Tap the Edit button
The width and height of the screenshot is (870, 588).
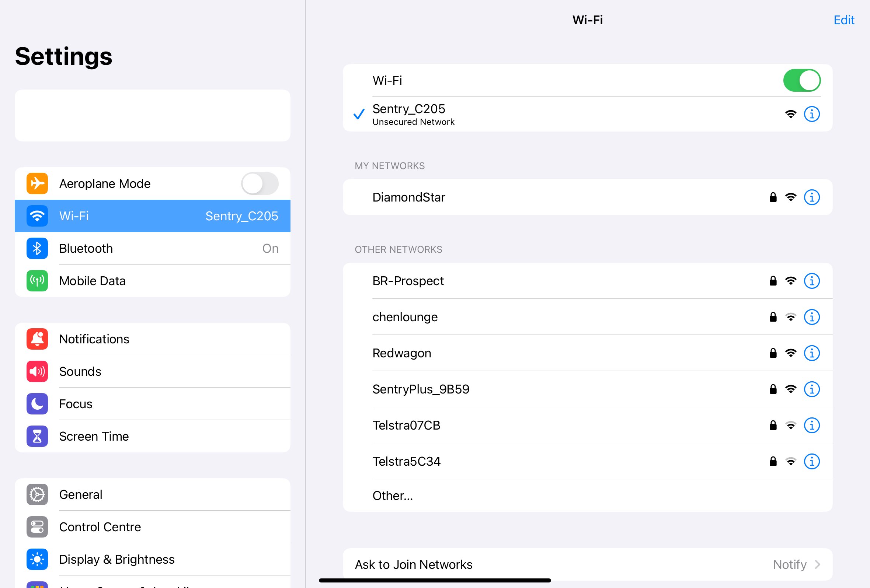[x=843, y=20]
